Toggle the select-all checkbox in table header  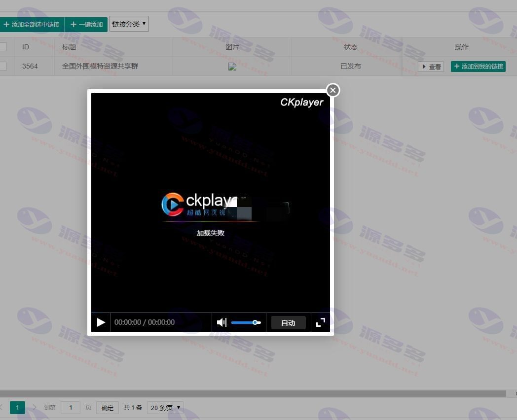click(x=2, y=47)
